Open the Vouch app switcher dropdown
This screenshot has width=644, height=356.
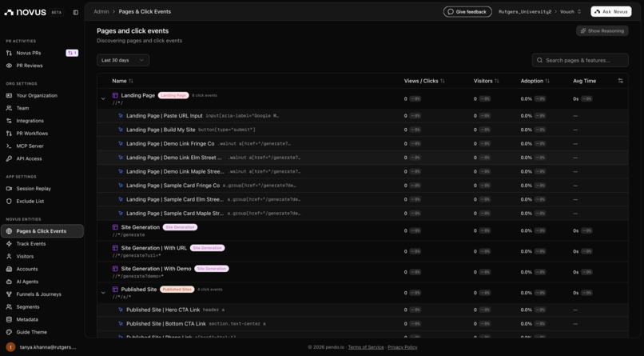click(570, 11)
